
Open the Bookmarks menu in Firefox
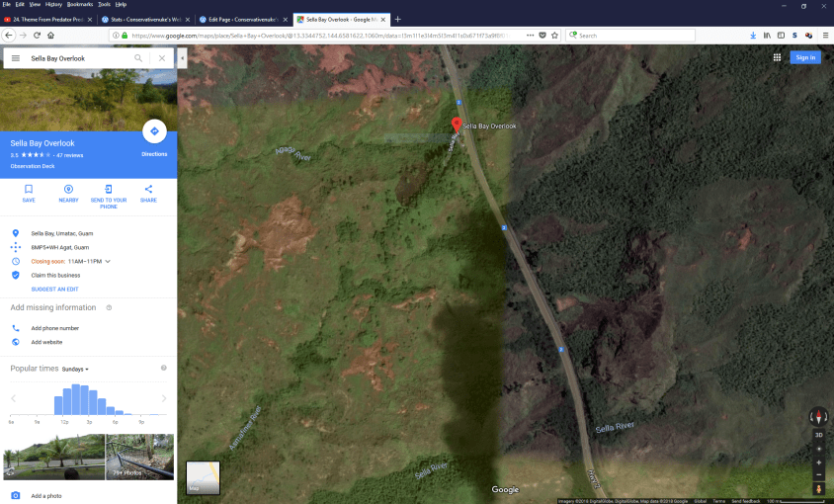point(79,4)
